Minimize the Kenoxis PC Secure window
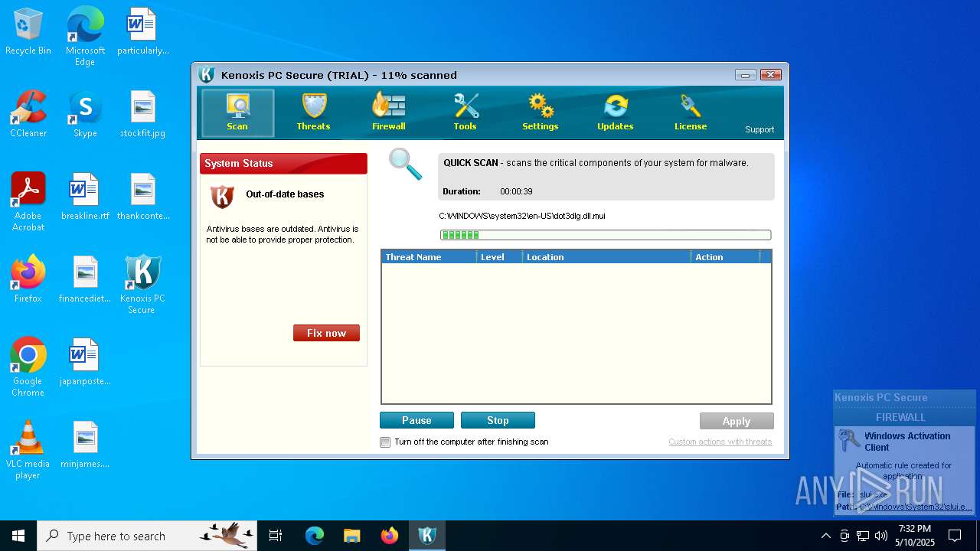980x551 pixels. (745, 74)
